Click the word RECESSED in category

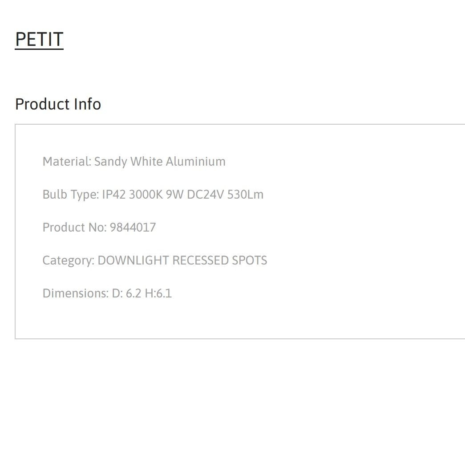tap(200, 260)
